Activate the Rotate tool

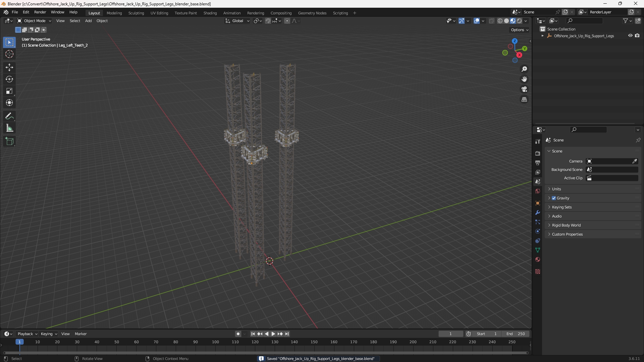(9, 79)
